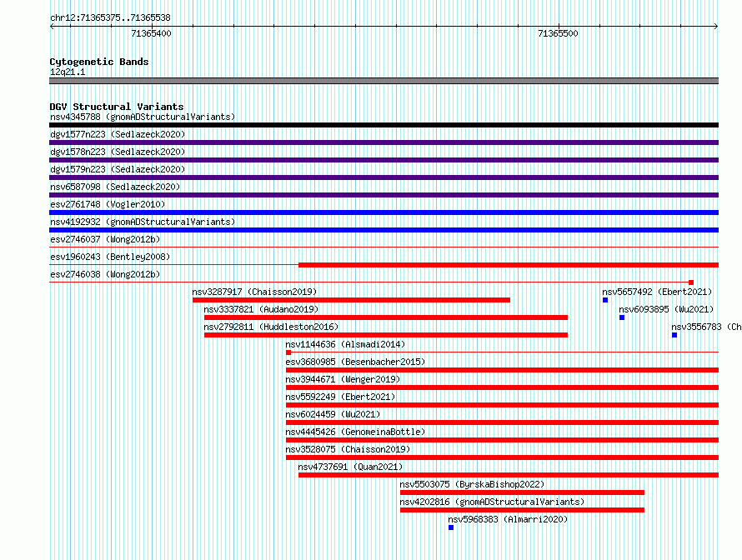Click the black bar under nsv4345788
Viewport: 742px width, 560px height.
point(384,125)
